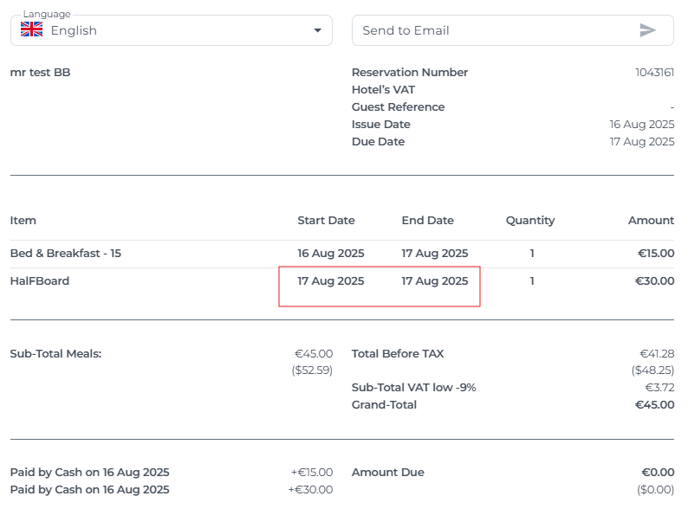Click the guest name mr test BB
The image size is (688, 509).
click(40, 72)
